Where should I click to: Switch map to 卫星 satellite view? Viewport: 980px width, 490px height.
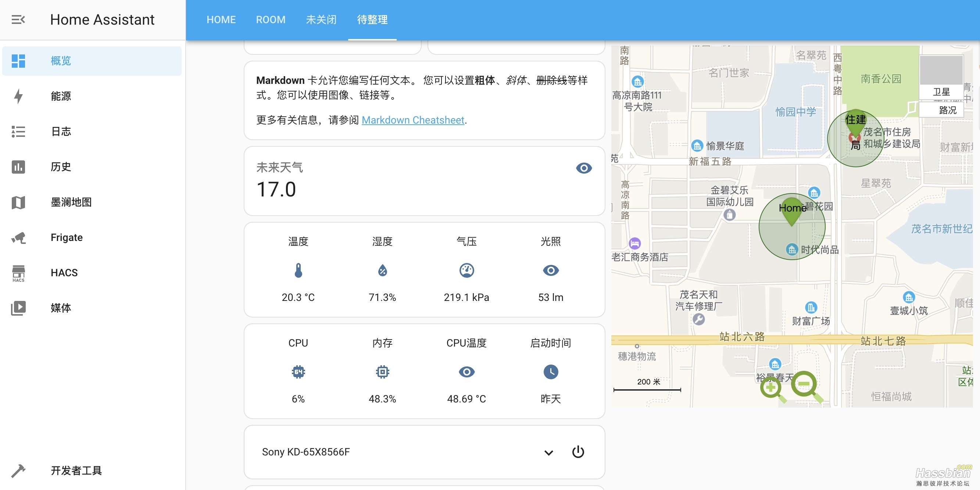941,92
